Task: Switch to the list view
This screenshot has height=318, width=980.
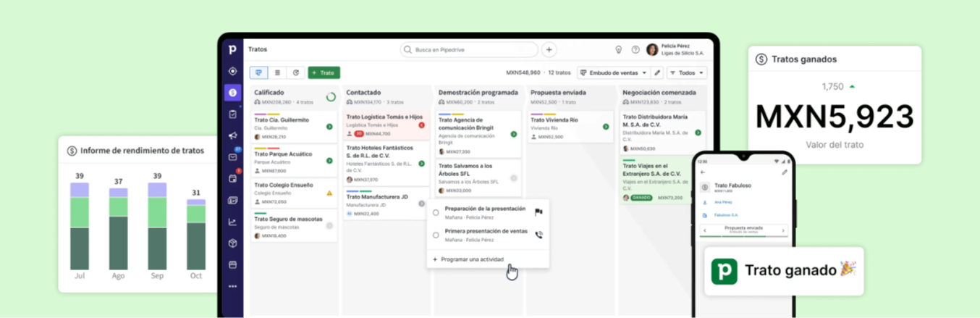Action: point(277,72)
